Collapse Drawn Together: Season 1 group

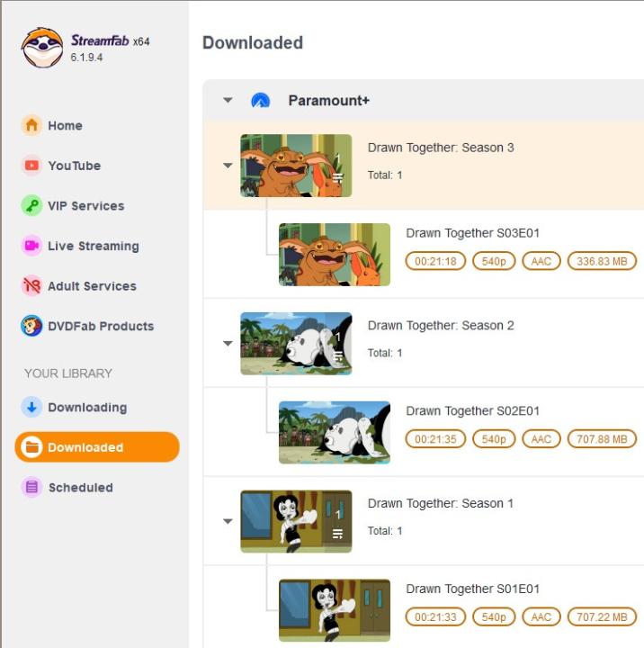click(228, 521)
